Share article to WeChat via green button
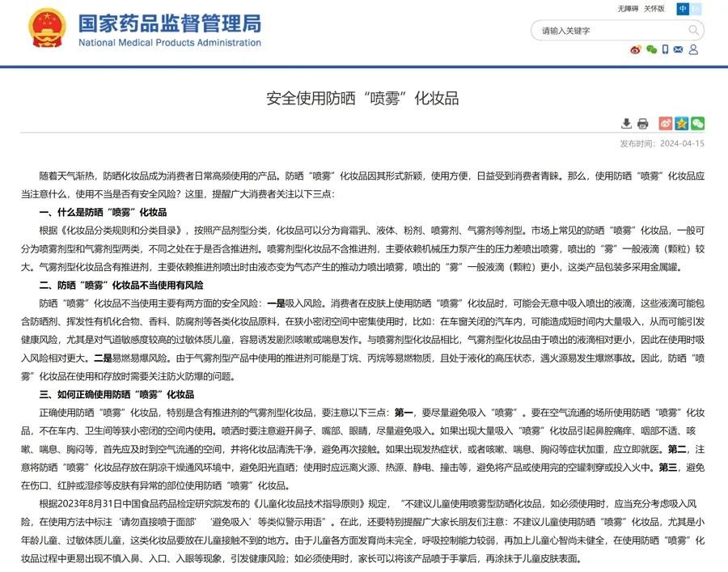 pos(697,124)
